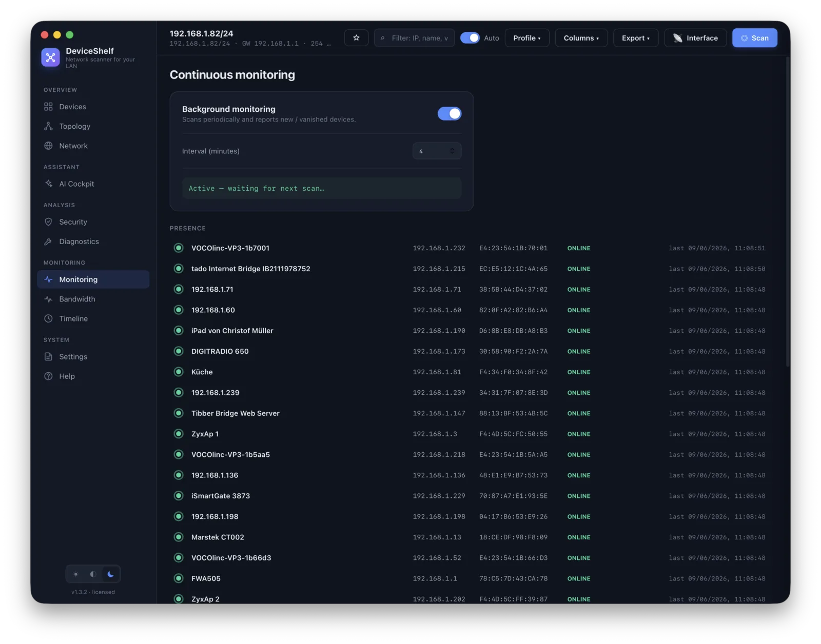Toggle the Auto scan switch
The image size is (821, 644).
click(470, 38)
